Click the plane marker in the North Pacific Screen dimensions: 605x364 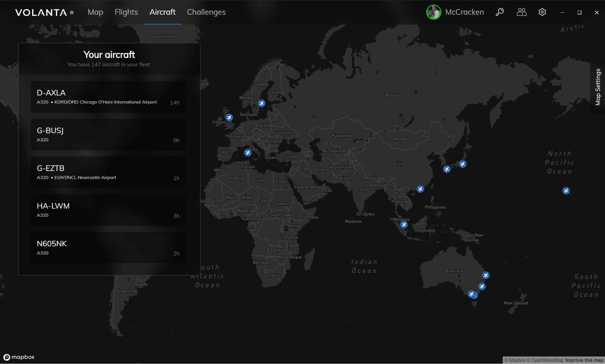tap(566, 191)
